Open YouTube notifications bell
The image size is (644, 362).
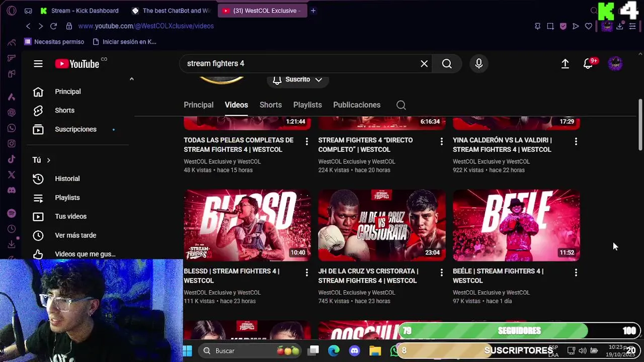coord(588,63)
